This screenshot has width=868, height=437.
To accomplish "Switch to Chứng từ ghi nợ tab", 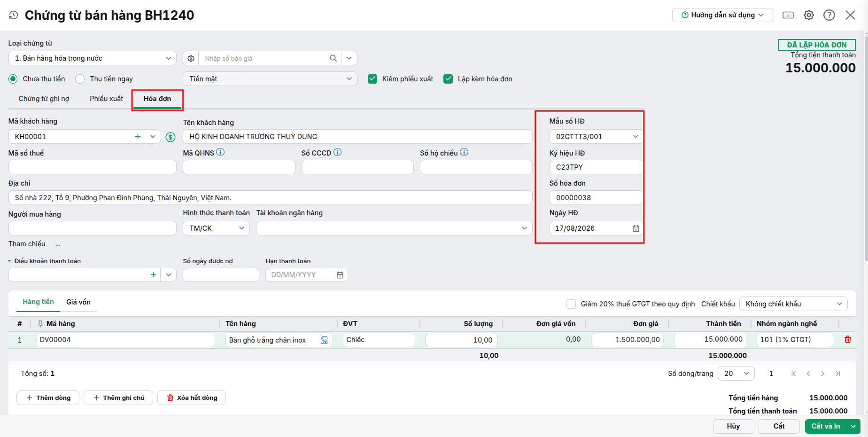I will coord(44,99).
